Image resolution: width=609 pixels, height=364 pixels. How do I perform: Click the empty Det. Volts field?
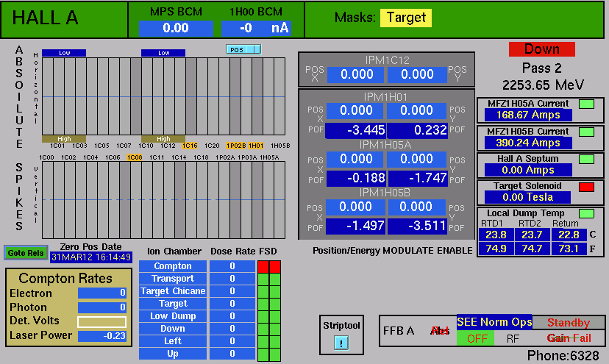pyautogui.click(x=101, y=322)
